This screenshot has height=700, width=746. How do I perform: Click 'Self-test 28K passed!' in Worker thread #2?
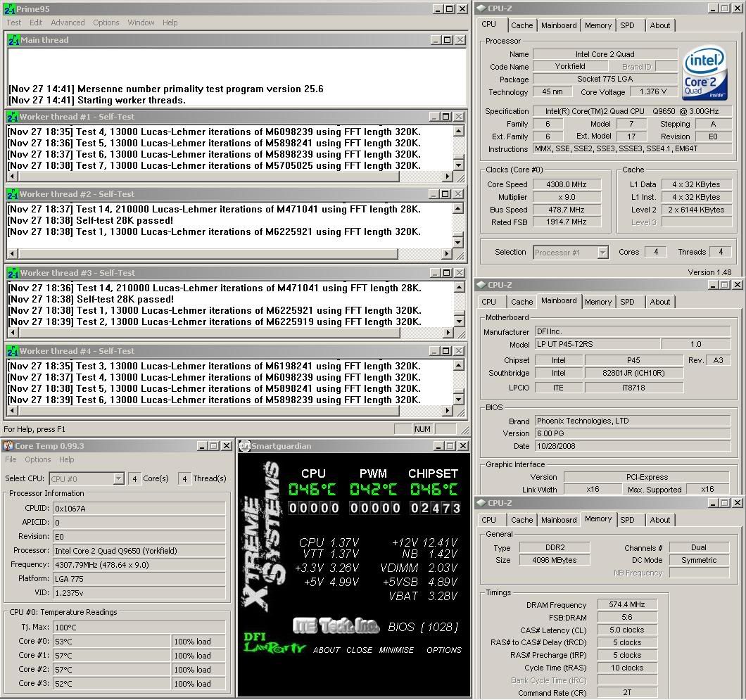[x=125, y=221]
